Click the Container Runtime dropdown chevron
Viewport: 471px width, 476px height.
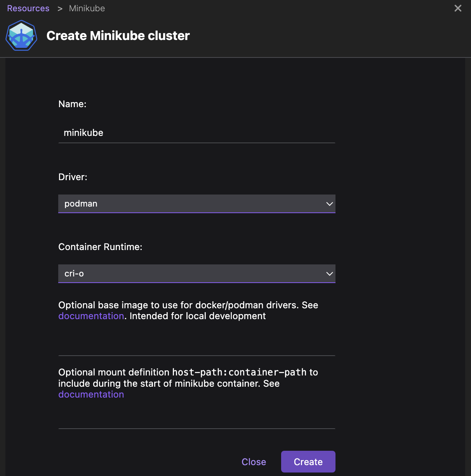(x=329, y=273)
